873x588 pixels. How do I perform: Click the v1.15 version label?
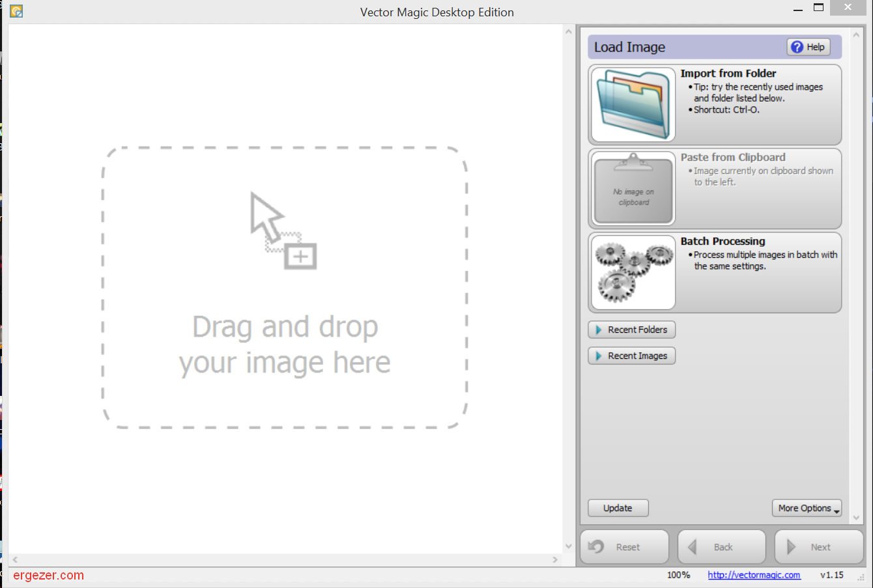pyautogui.click(x=832, y=575)
